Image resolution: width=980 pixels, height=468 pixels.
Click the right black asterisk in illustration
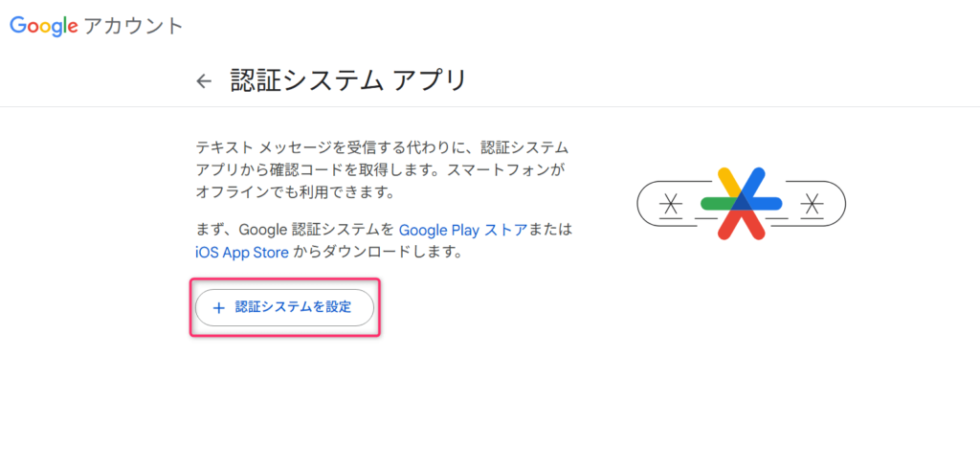click(x=812, y=204)
